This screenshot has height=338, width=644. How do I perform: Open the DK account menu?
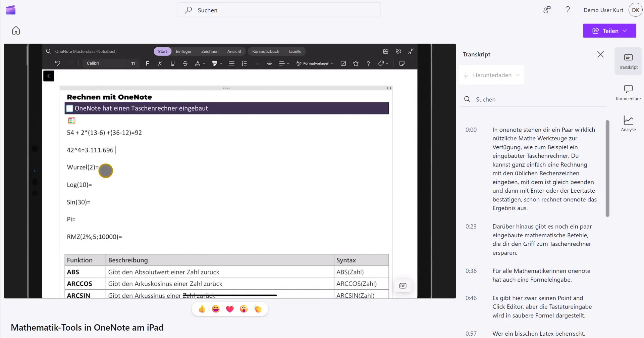click(x=635, y=10)
